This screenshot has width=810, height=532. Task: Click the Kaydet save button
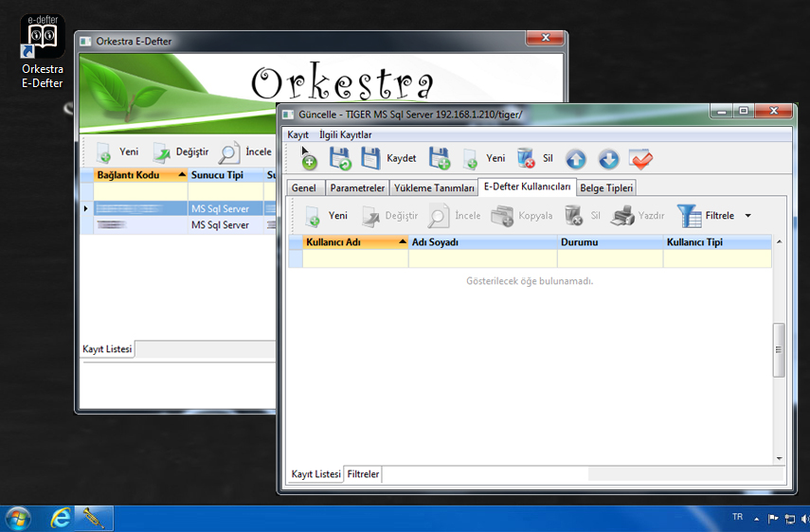[388, 158]
